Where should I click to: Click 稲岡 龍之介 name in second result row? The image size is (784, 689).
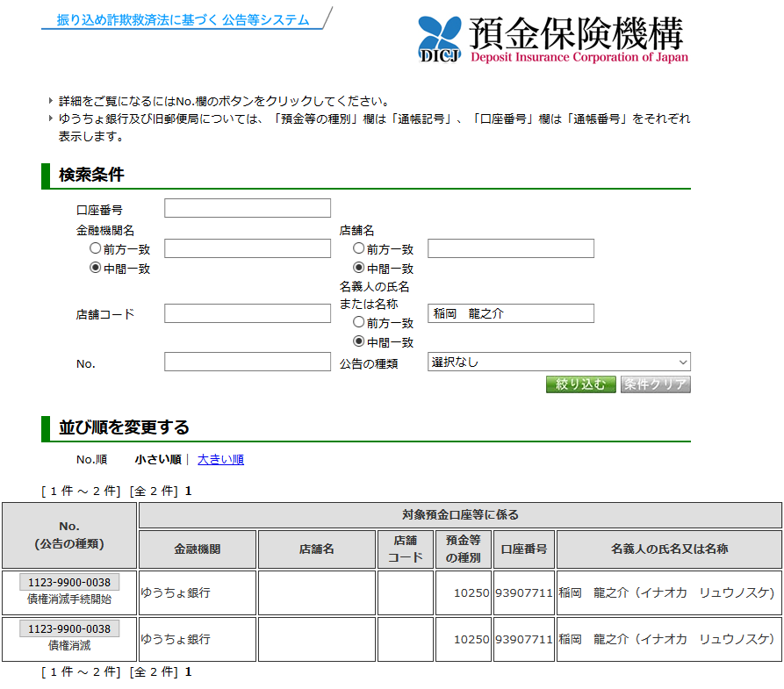(666, 640)
